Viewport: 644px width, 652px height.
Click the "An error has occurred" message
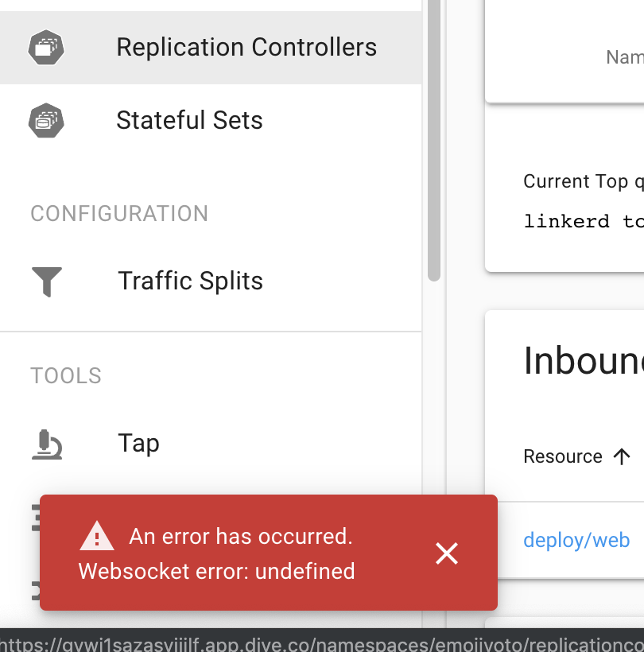coord(241,536)
